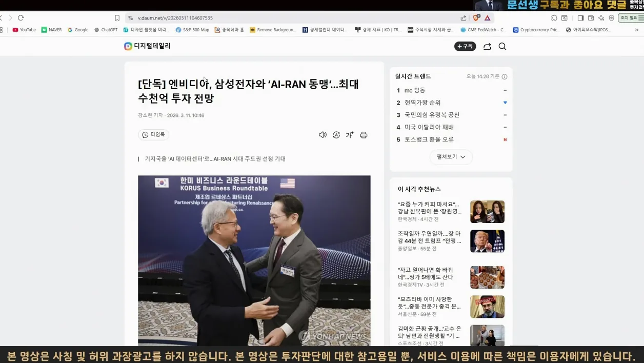
Task: Open the browser menu next to 조치 필요
Action: (642, 18)
